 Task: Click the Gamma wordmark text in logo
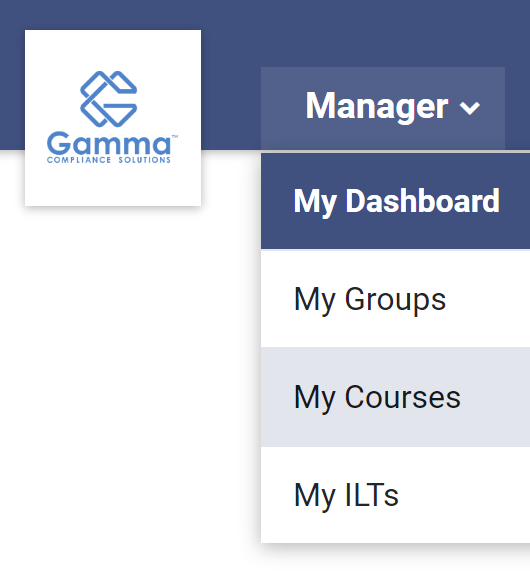109,144
